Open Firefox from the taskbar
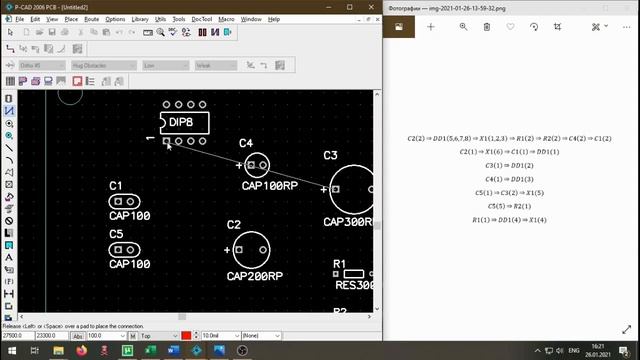This screenshot has width=640, height=360. coord(81,351)
